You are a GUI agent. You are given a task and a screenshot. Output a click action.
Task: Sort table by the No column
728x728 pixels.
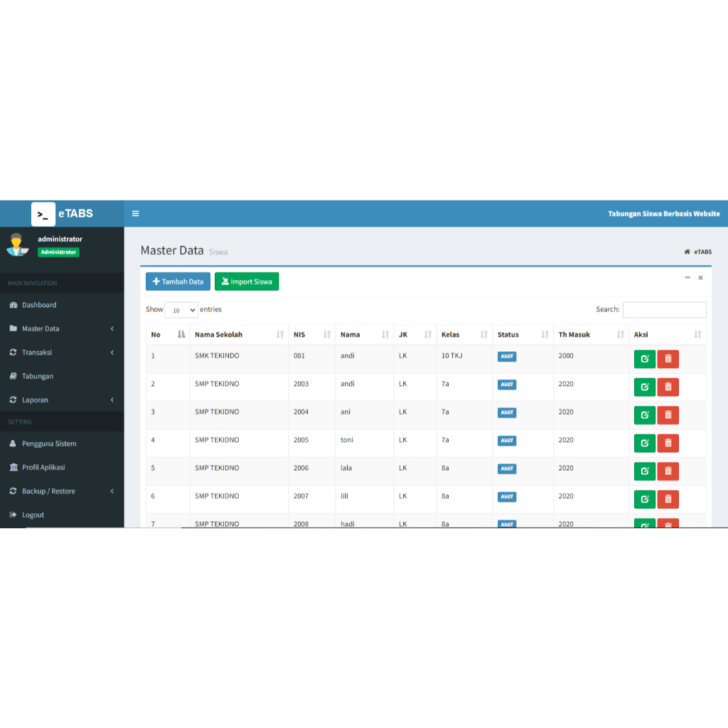168,334
